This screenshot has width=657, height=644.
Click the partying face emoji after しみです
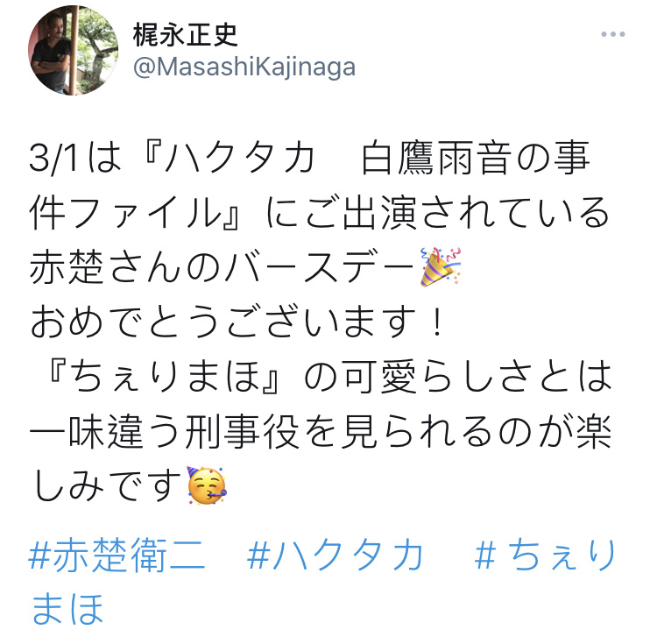coord(207,485)
